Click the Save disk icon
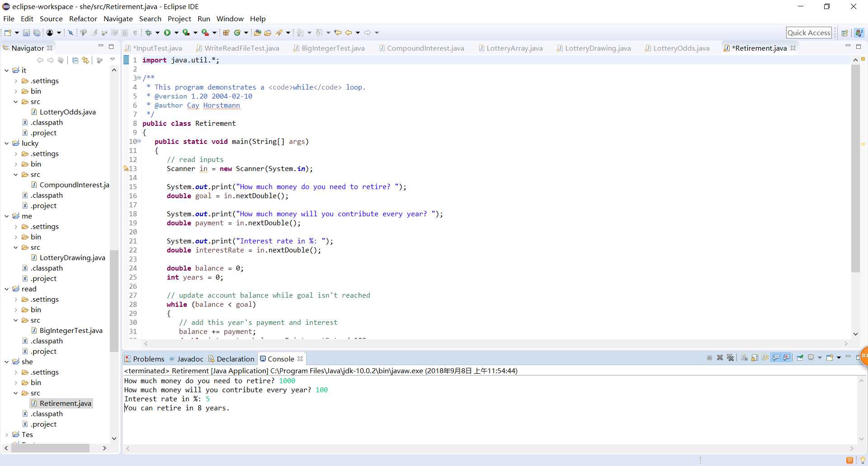Image resolution: width=868 pixels, height=466 pixels. [x=26, y=33]
